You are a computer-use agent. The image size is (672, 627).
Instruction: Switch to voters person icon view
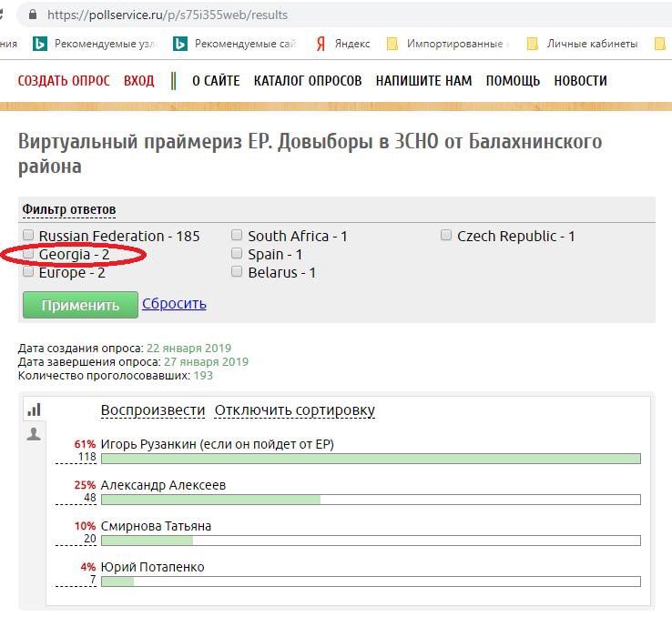[x=34, y=434]
